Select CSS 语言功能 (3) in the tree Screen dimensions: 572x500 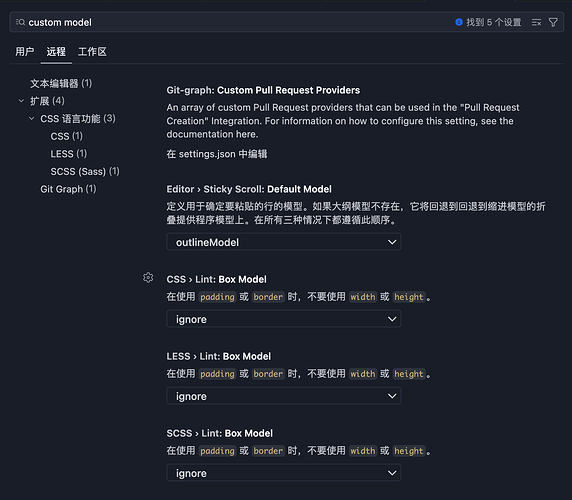tap(78, 119)
